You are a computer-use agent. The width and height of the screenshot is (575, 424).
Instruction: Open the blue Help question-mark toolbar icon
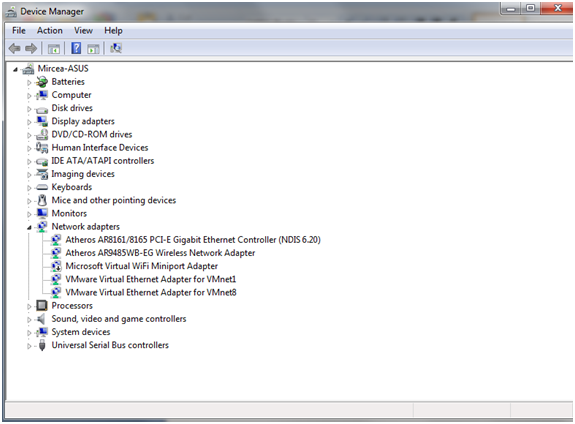(x=76, y=48)
